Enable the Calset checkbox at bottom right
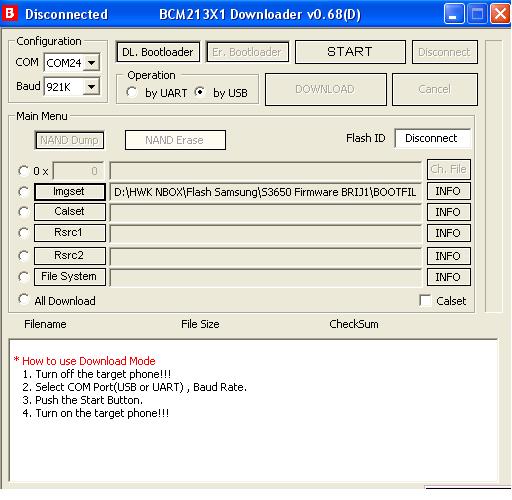Image resolution: width=512 pixels, height=500 pixels. click(425, 300)
